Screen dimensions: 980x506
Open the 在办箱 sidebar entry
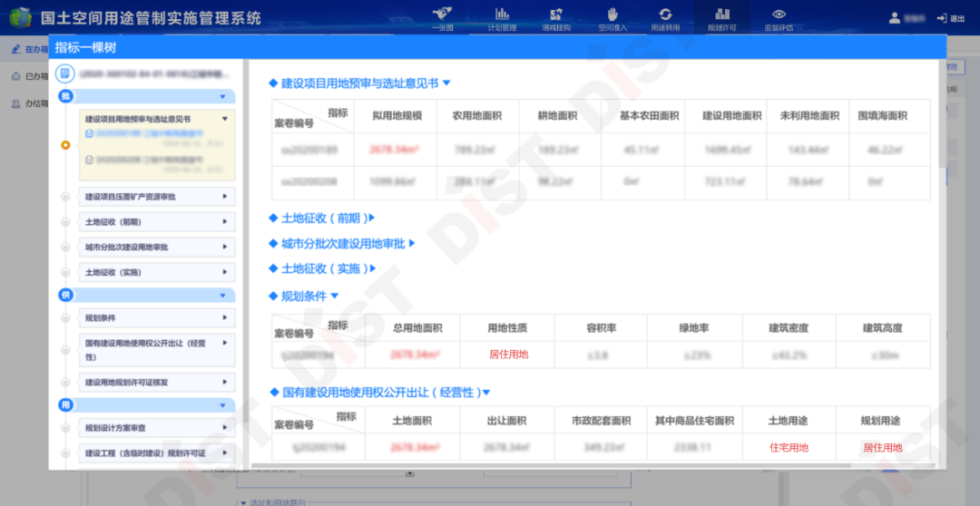pos(25,49)
